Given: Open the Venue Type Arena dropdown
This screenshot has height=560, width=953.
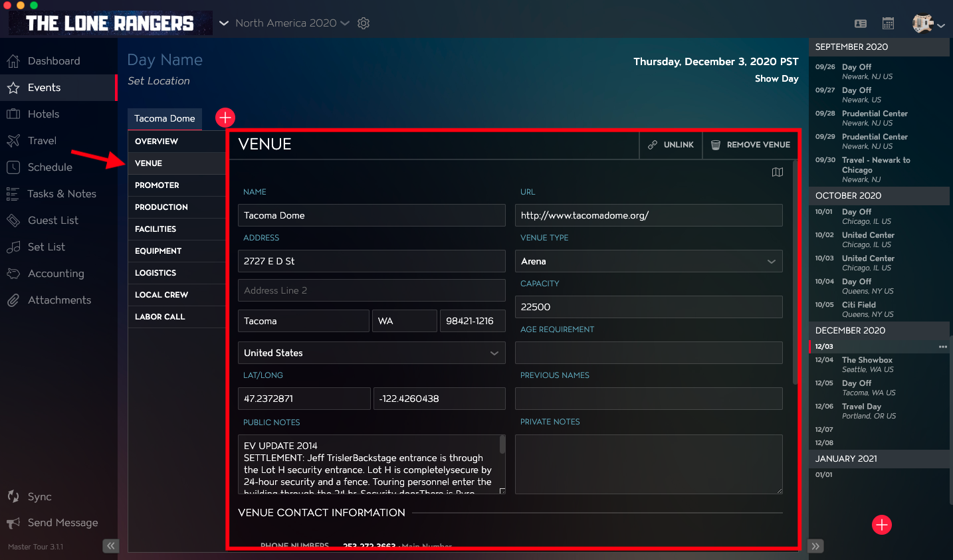Looking at the screenshot, I should click(x=649, y=261).
